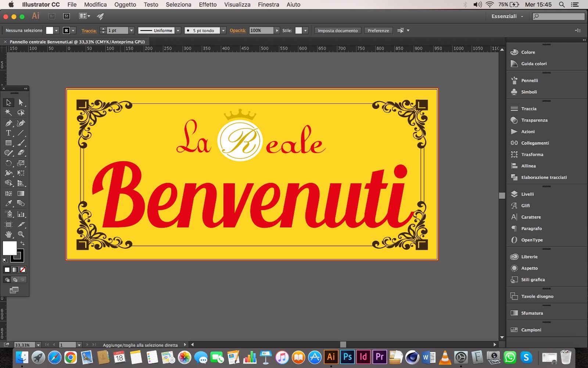Open the Stile graphic style dropdown
Image resolution: width=588 pixels, height=368 pixels.
[x=305, y=31]
